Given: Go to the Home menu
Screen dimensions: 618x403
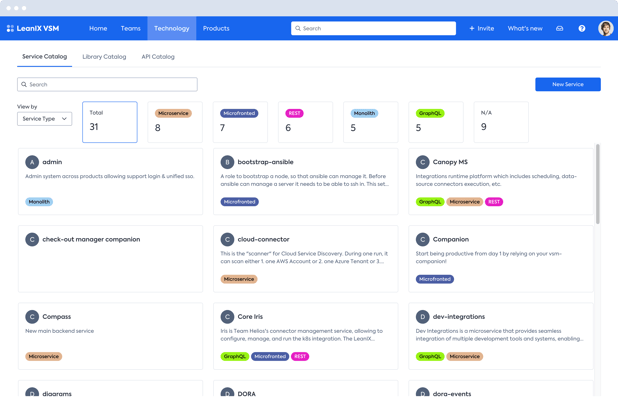Looking at the screenshot, I should point(98,28).
